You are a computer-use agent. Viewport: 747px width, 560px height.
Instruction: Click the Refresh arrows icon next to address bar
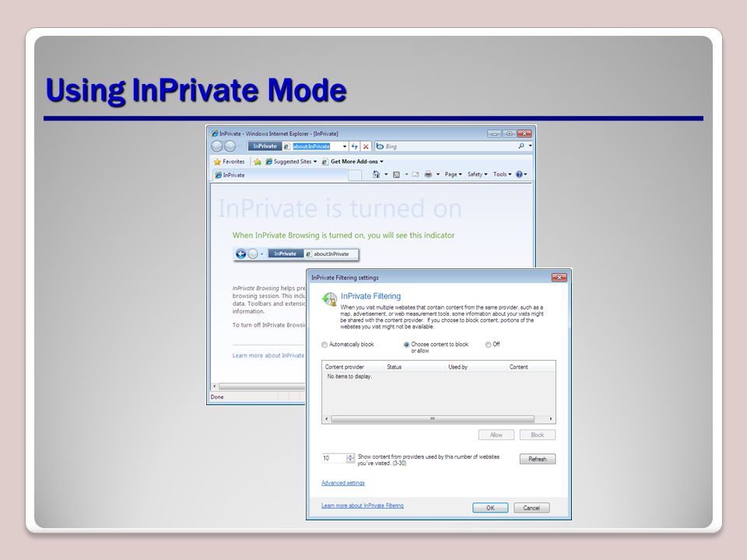[355, 147]
